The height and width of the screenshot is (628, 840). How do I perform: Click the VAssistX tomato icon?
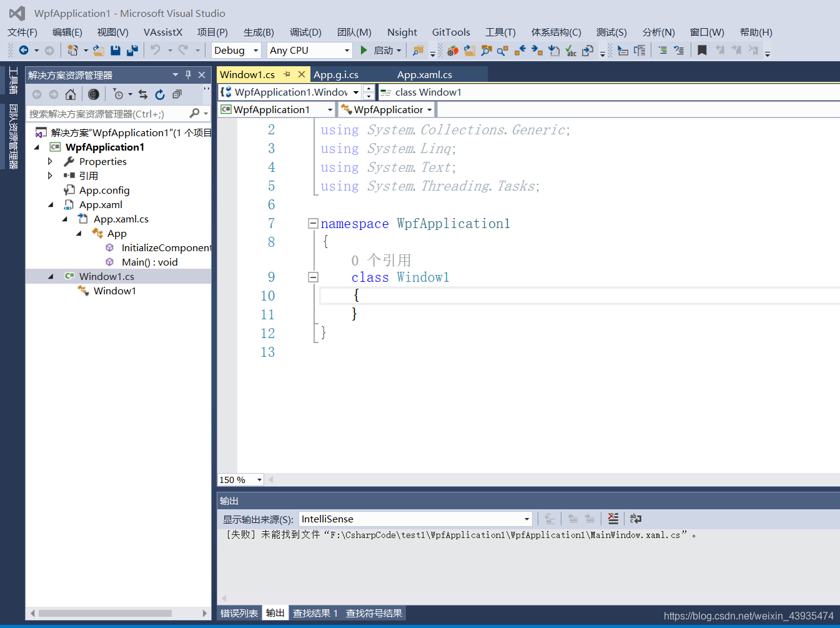pos(453,50)
